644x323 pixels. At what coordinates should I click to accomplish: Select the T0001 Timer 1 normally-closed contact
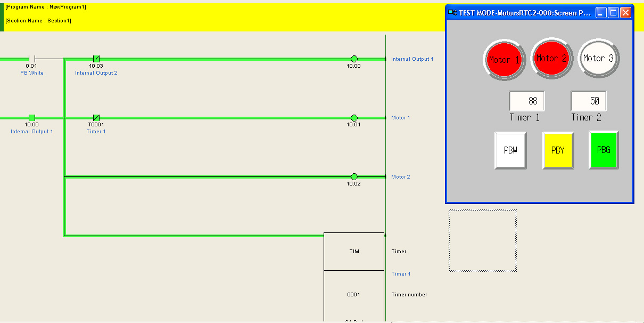pos(96,117)
